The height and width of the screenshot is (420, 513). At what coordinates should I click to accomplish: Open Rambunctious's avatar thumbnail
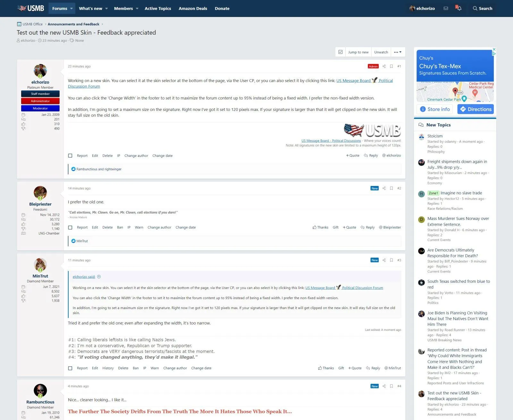40,390
